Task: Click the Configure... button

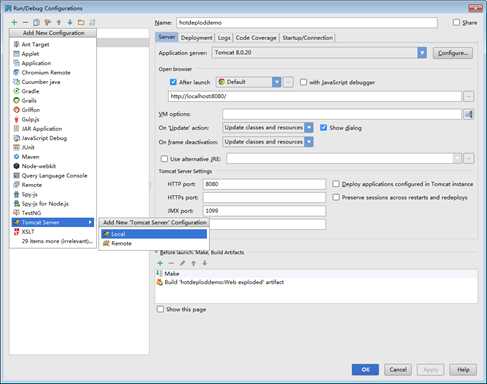Action: click(x=453, y=53)
